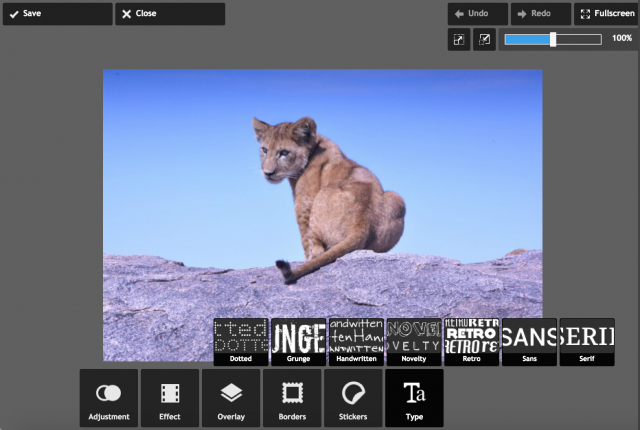Image resolution: width=640 pixels, height=430 pixels.
Task: Open the Adjustment tool panel
Action: coord(109,398)
